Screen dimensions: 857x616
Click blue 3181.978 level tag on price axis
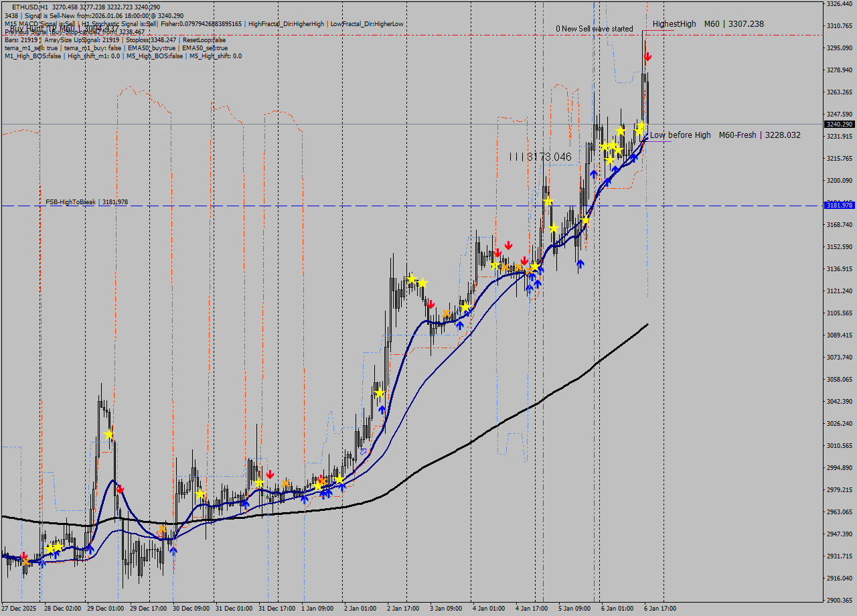839,206
